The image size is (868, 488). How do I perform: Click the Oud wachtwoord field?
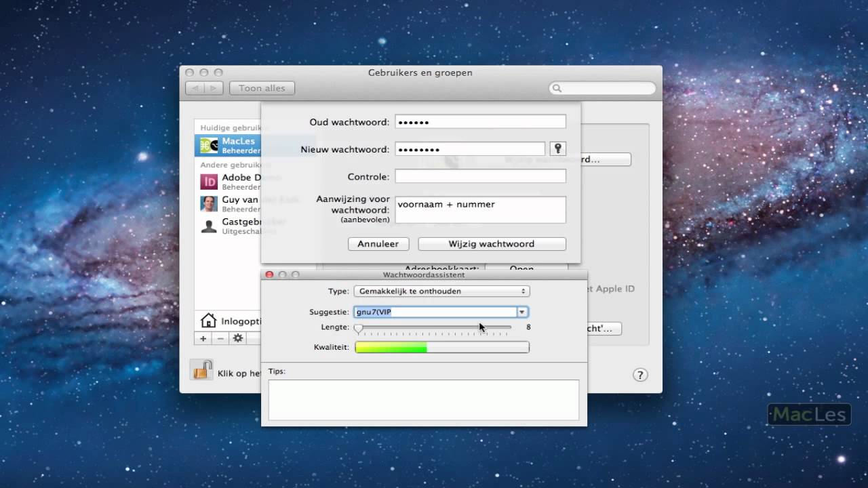point(480,122)
